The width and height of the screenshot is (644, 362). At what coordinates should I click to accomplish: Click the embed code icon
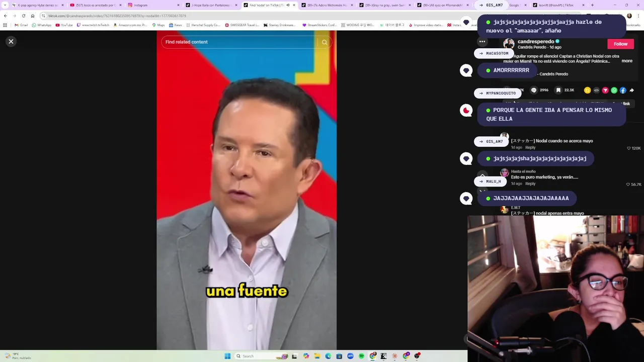coord(596,90)
